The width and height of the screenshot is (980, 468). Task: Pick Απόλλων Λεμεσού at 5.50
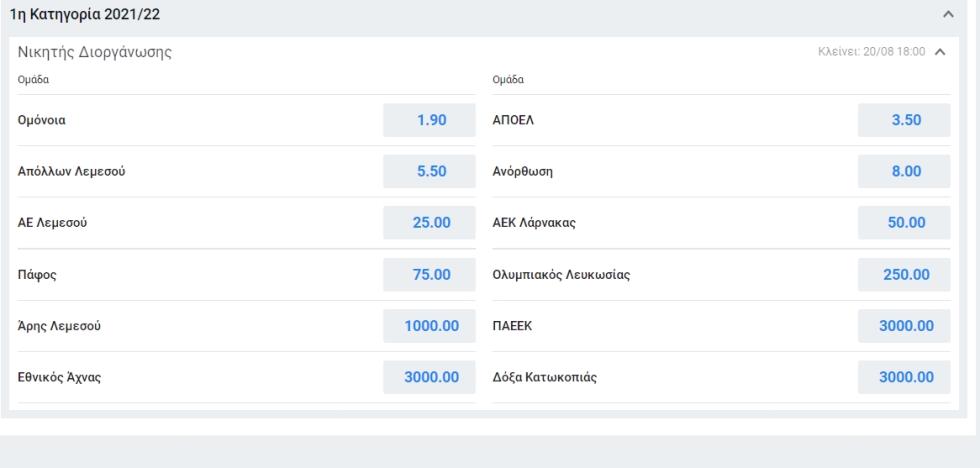pyautogui.click(x=429, y=171)
